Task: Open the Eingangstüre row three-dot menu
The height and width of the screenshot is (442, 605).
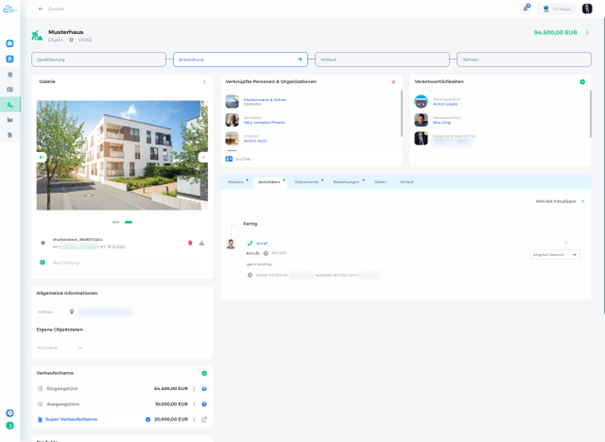Action: tap(194, 388)
